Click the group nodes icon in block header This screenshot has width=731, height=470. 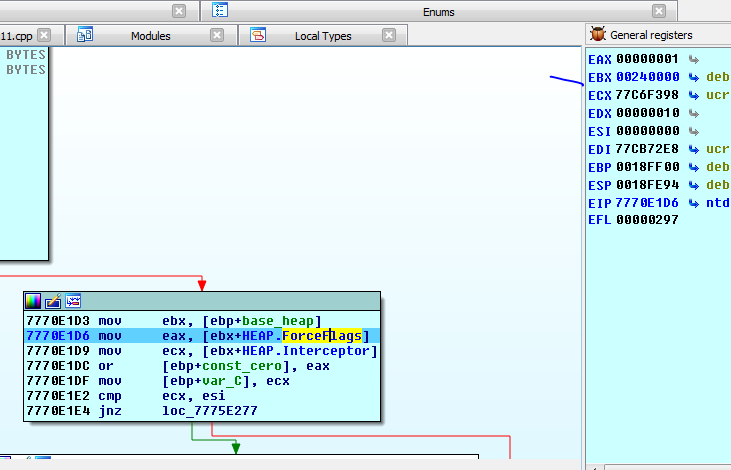(x=73, y=300)
